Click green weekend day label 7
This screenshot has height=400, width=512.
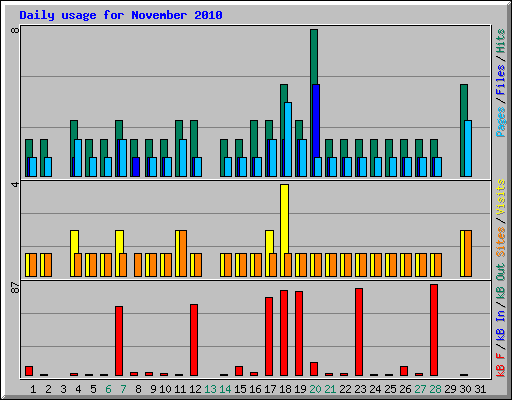point(123,389)
